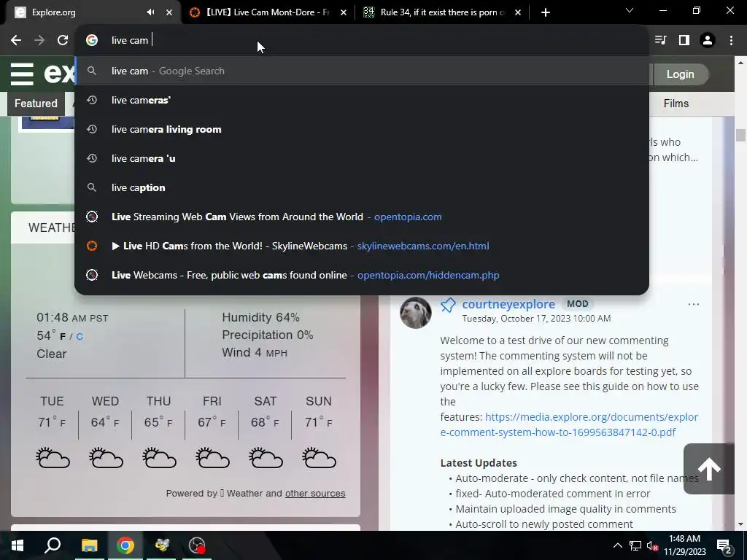Go back using the browser back arrow
Image resolution: width=747 pixels, height=560 pixels.
coord(16,41)
